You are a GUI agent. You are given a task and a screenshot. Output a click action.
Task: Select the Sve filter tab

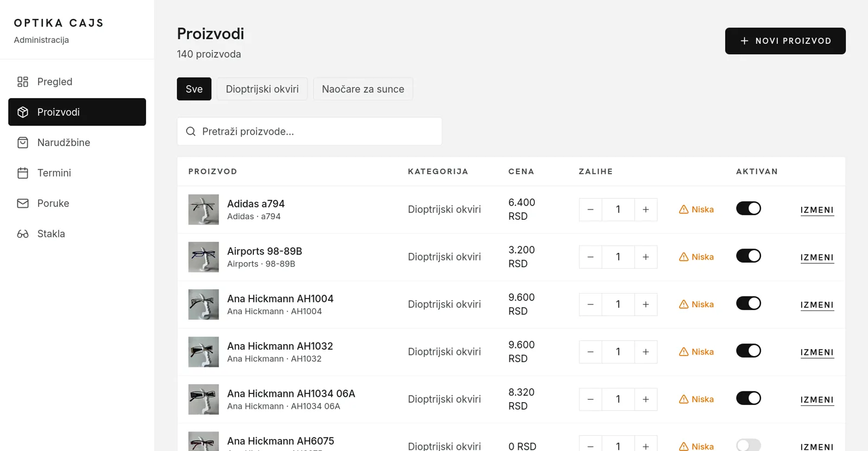click(194, 89)
